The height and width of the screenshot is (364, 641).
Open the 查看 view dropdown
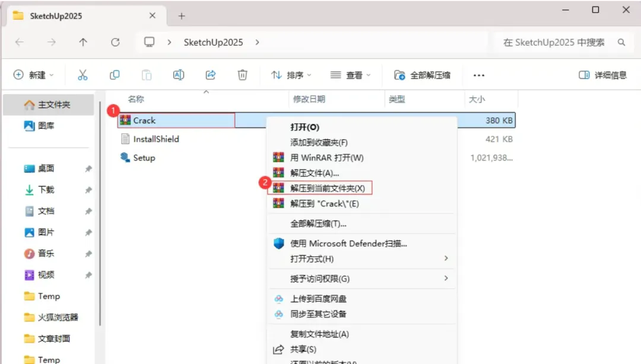pos(350,75)
